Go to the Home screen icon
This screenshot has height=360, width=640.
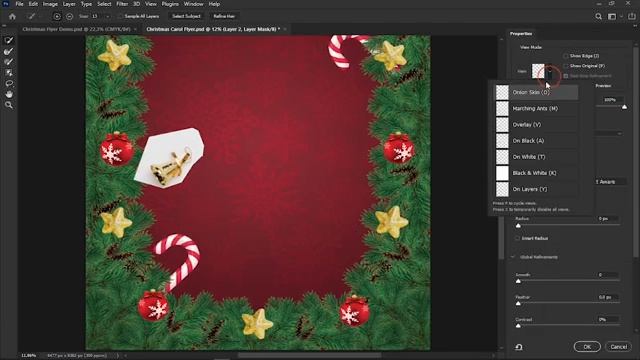point(12,16)
